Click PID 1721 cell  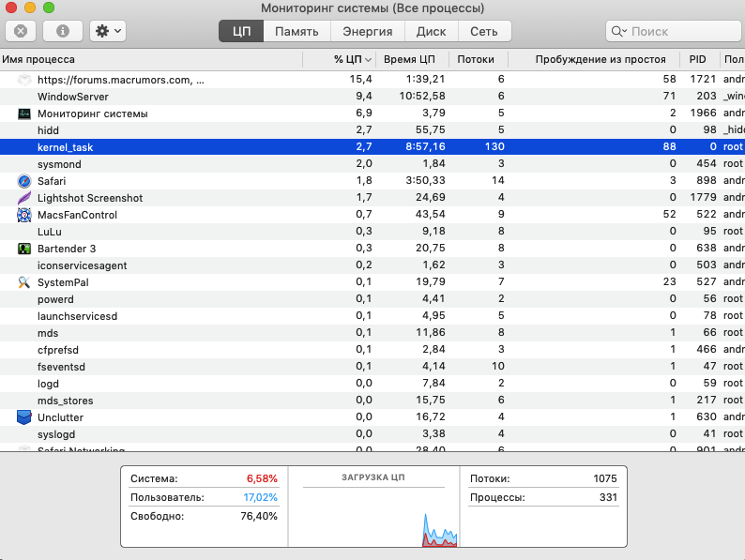point(703,79)
